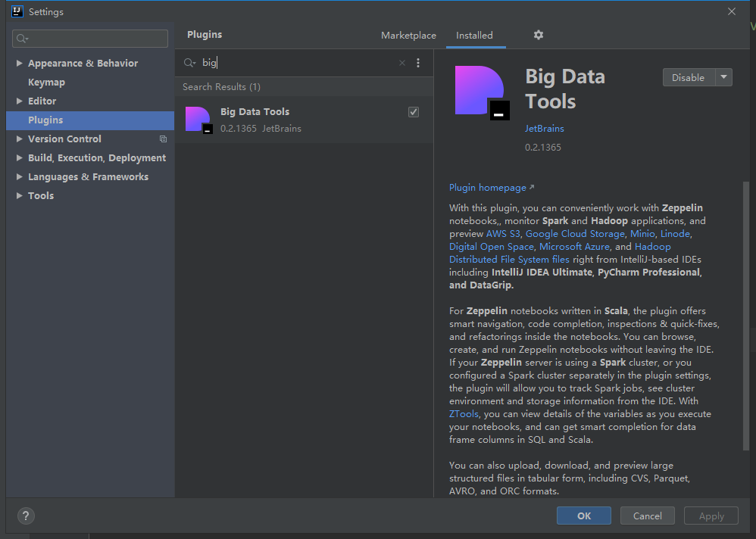Switch to the Installed tab
Screen dimensions: 756x539
[x=474, y=35]
